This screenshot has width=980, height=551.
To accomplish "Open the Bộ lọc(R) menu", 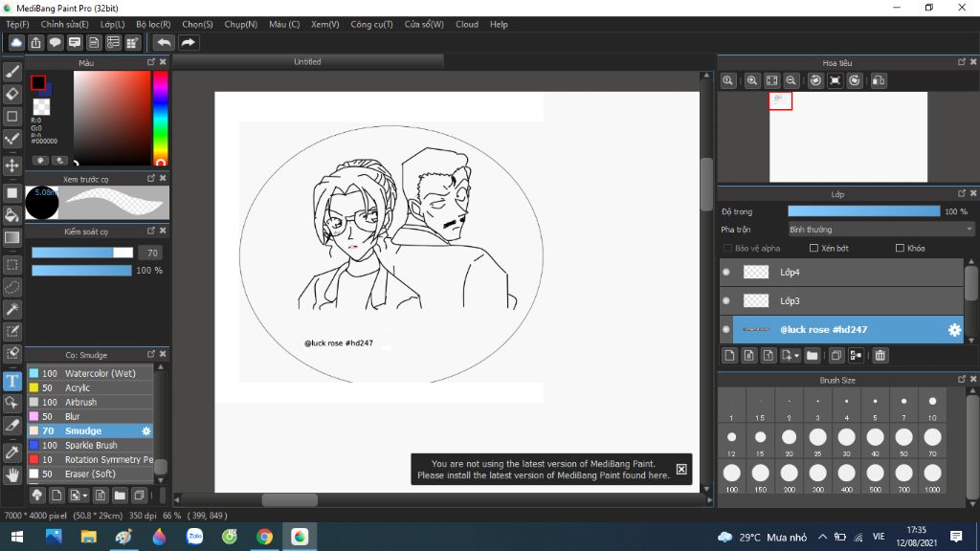I will [153, 24].
